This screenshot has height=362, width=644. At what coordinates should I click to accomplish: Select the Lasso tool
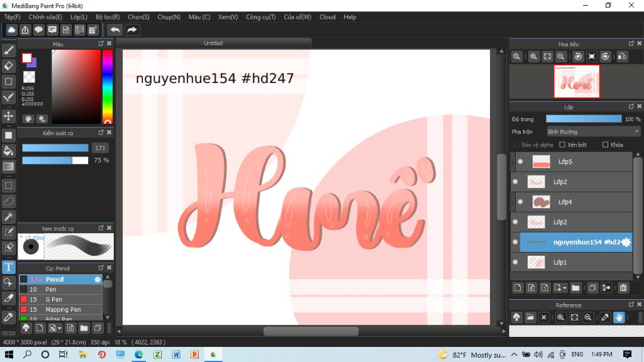[x=9, y=201]
